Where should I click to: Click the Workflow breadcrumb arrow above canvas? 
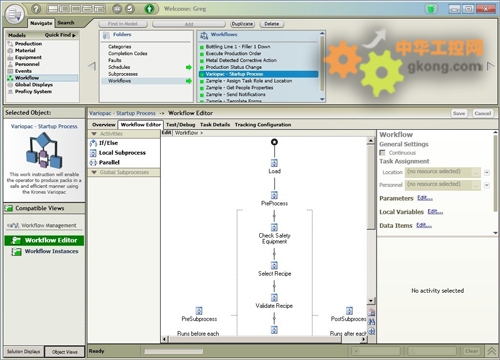coord(201,133)
